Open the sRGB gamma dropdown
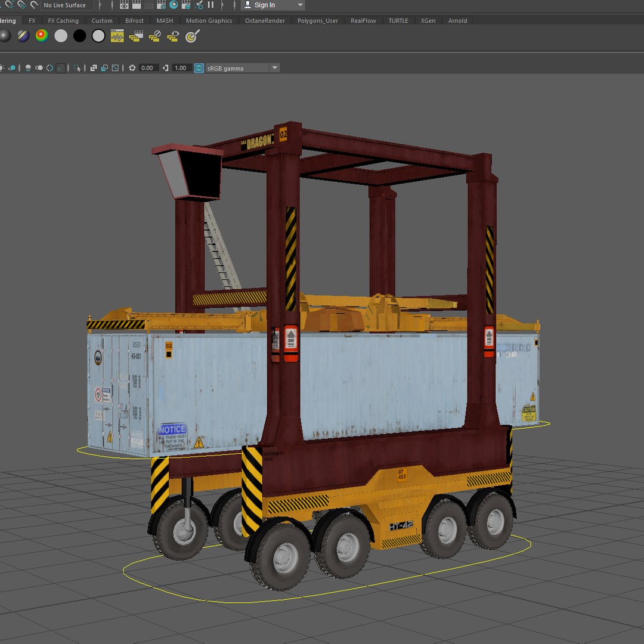The height and width of the screenshot is (644, 644). coord(242,68)
